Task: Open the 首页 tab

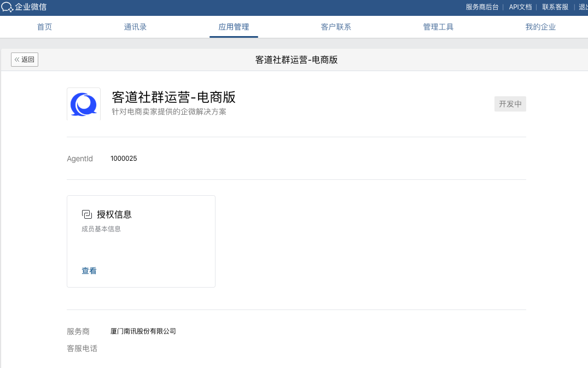Action: tap(45, 27)
